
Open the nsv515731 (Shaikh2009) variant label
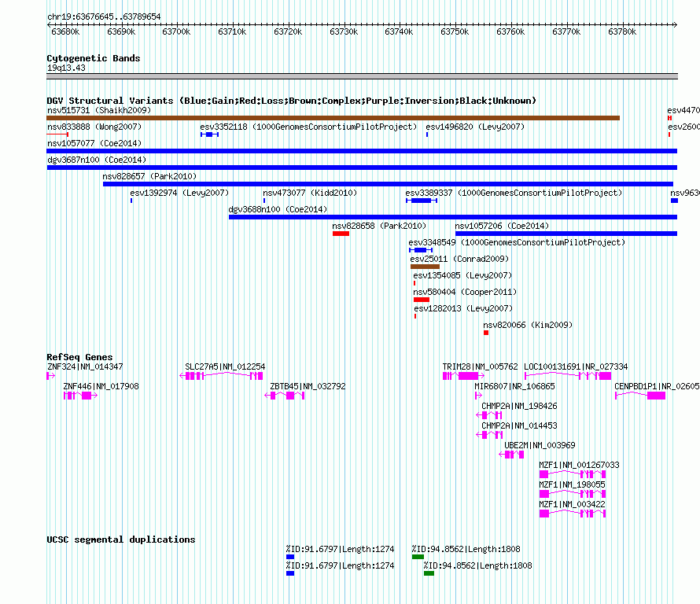point(99,110)
